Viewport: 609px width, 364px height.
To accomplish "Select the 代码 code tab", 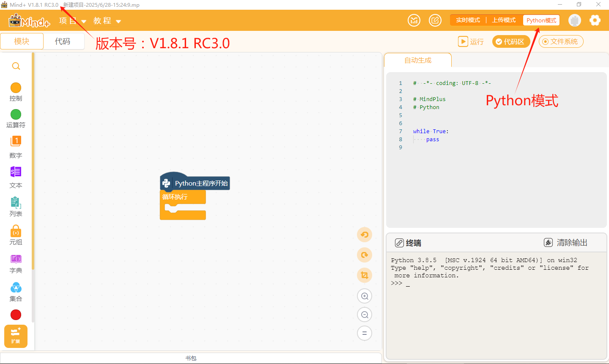I will click(63, 41).
